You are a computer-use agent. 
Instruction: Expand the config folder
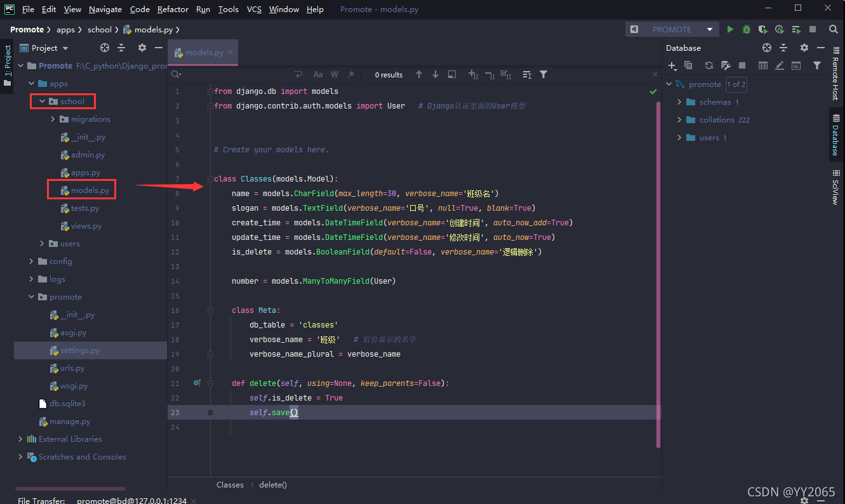coord(31,261)
